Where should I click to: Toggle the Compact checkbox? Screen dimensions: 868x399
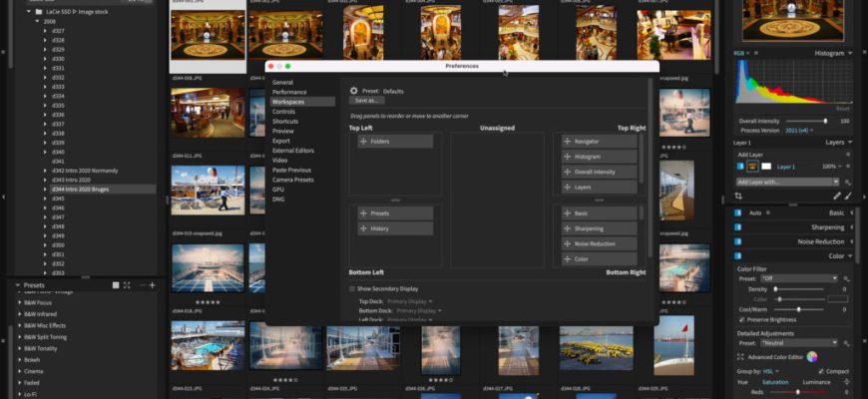[x=821, y=371]
